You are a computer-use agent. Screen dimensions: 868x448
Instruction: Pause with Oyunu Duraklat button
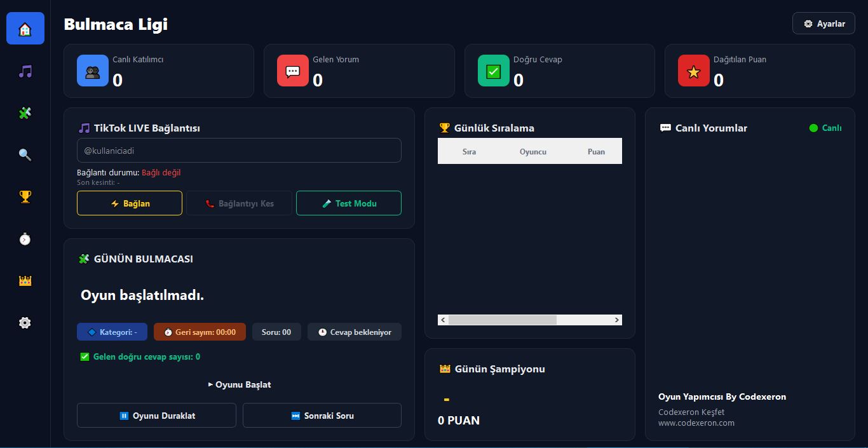click(x=156, y=416)
